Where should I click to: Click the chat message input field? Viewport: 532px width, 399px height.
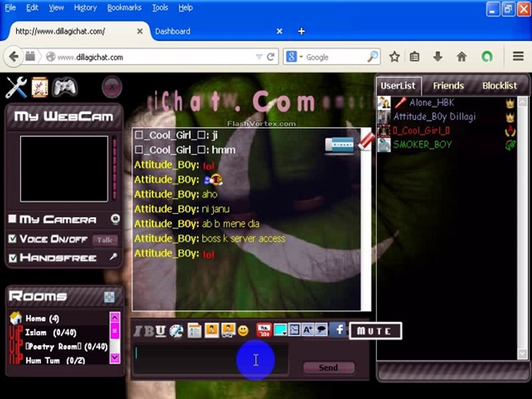211,359
